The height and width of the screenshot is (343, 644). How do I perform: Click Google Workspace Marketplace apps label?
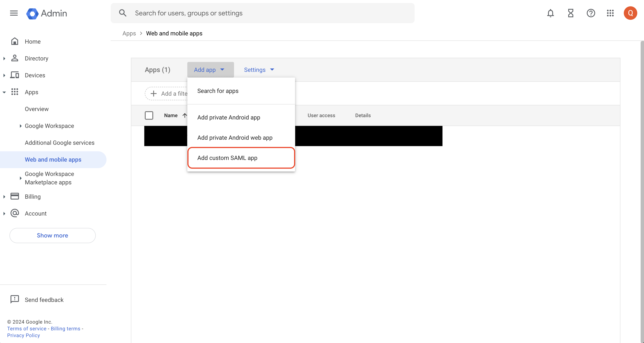(x=49, y=178)
